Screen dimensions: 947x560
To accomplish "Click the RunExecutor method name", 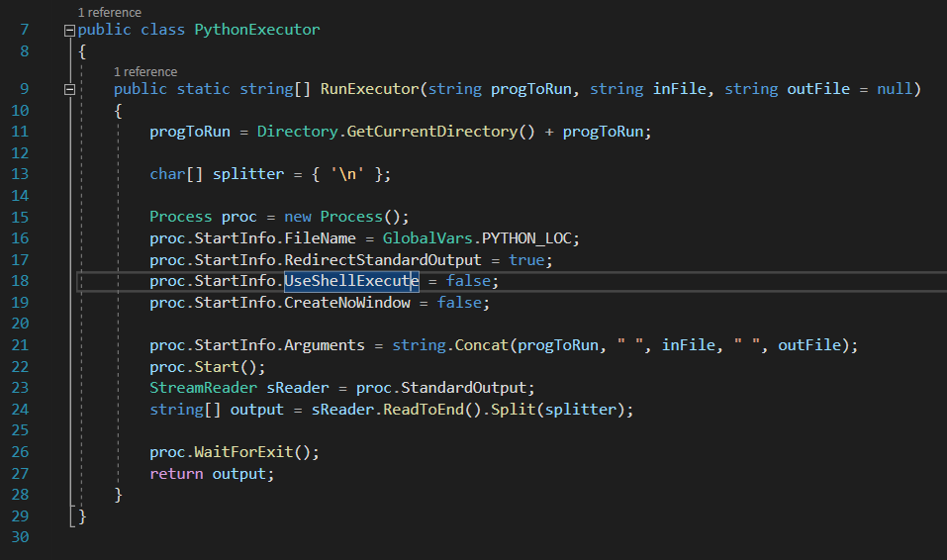I will tap(370, 89).
